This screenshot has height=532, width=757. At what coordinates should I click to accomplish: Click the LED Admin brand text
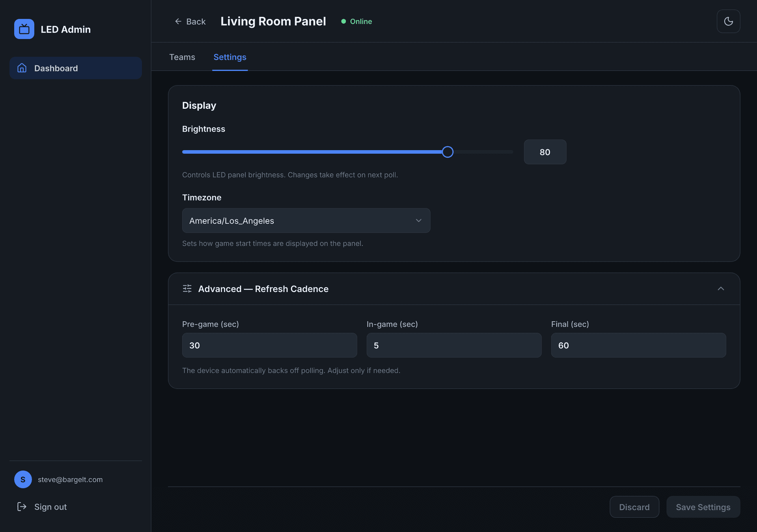point(66,29)
